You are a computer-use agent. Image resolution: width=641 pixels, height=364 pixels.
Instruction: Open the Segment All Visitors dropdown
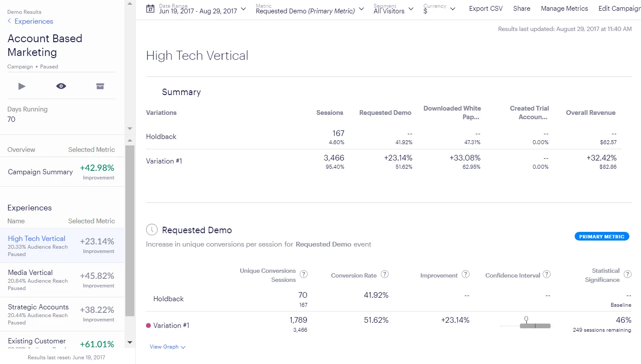click(393, 9)
